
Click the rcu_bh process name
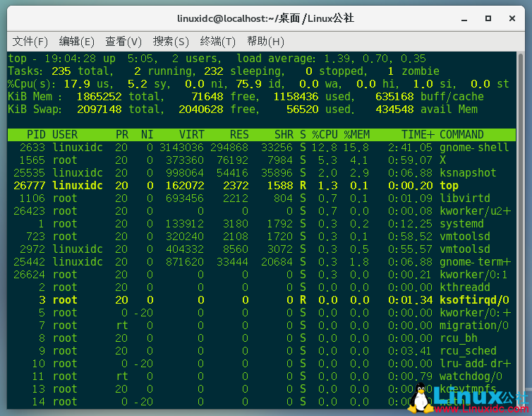coord(459,338)
